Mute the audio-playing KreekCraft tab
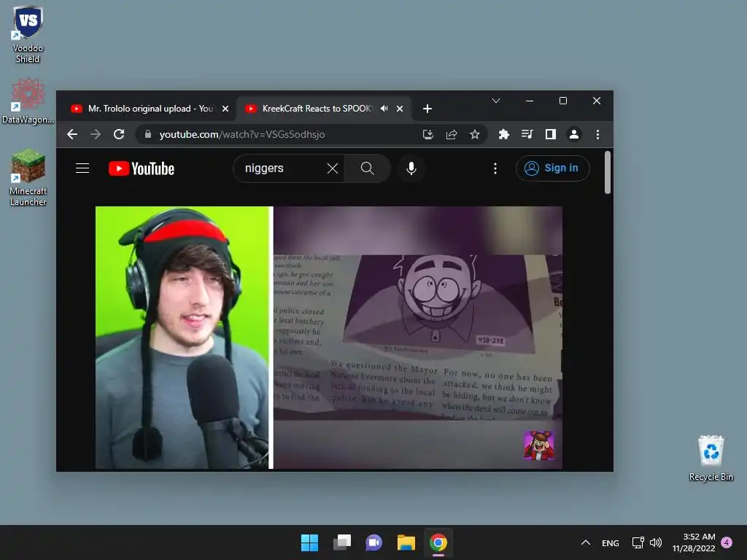 (x=384, y=109)
